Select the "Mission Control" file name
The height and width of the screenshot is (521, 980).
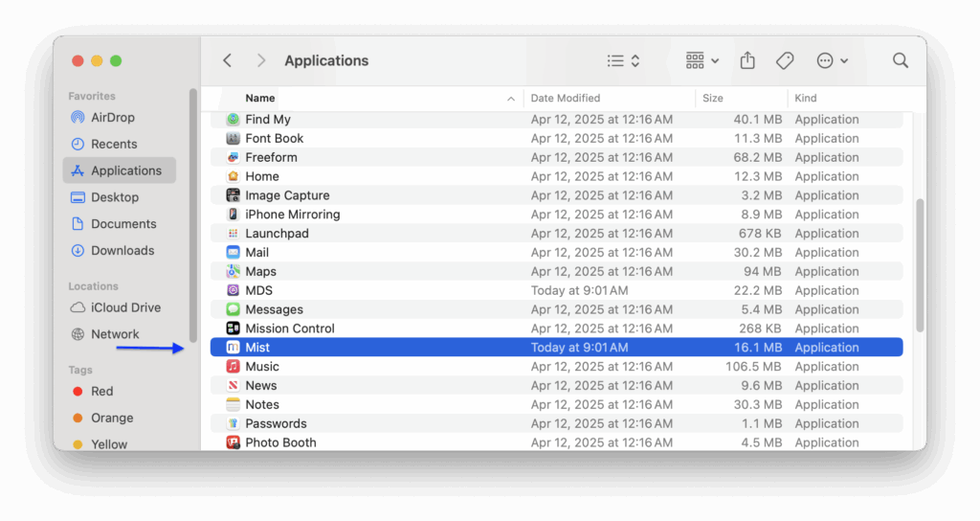pyautogui.click(x=290, y=328)
